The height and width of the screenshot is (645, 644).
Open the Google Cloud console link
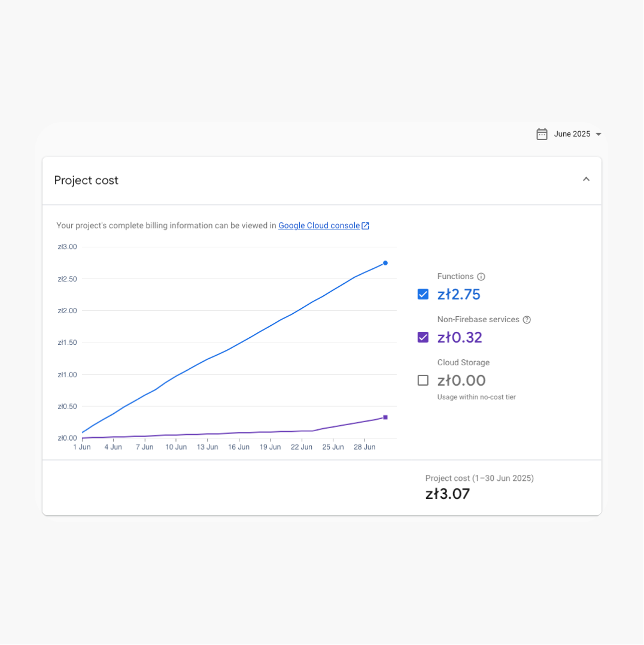pyautogui.click(x=319, y=225)
